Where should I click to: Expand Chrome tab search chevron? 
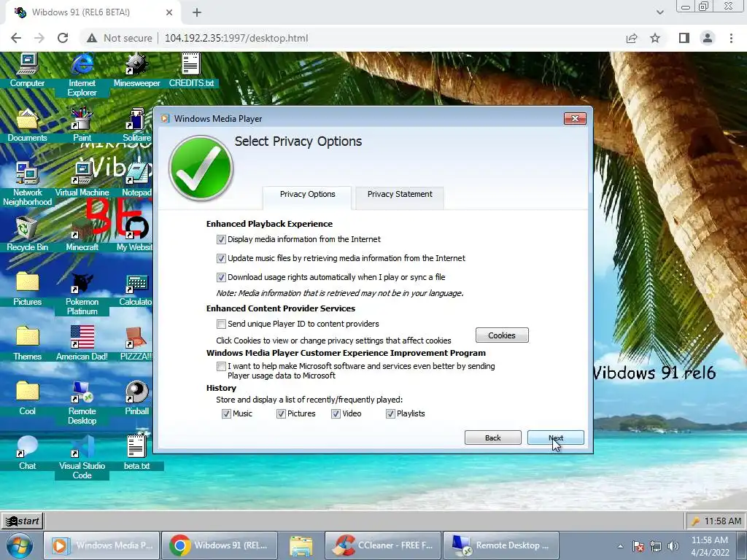point(659,12)
